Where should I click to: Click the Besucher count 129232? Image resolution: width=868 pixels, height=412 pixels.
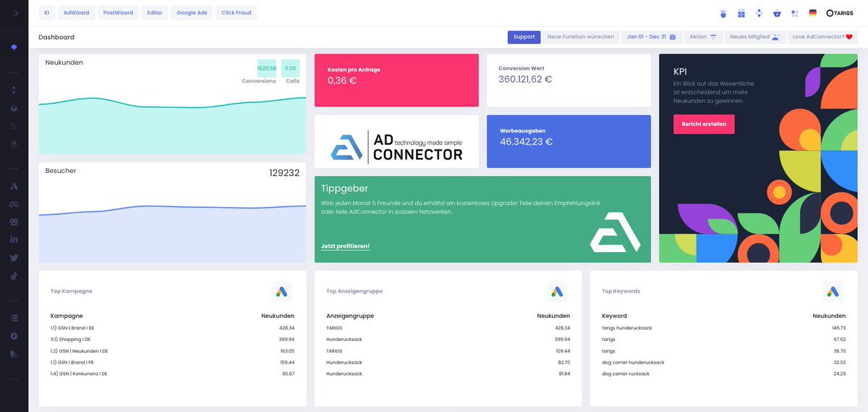point(284,173)
